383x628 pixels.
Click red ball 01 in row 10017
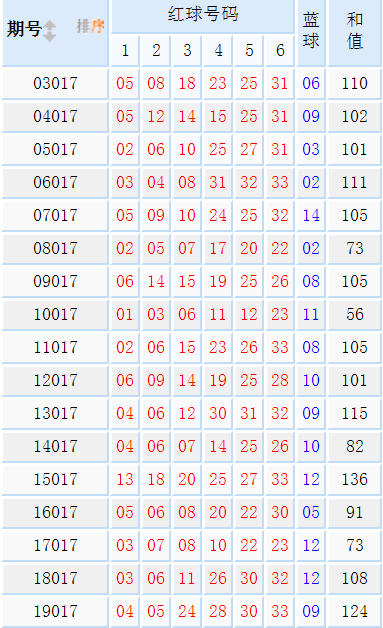pos(125,314)
